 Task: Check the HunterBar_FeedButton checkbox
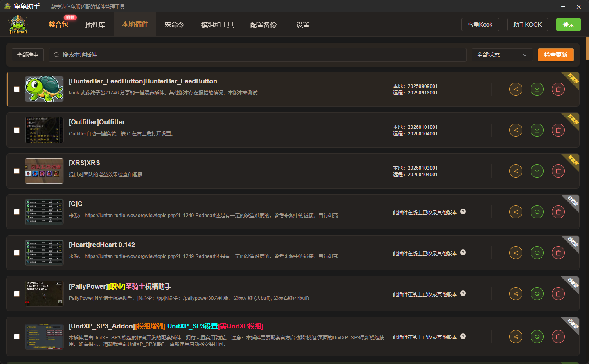point(17,89)
